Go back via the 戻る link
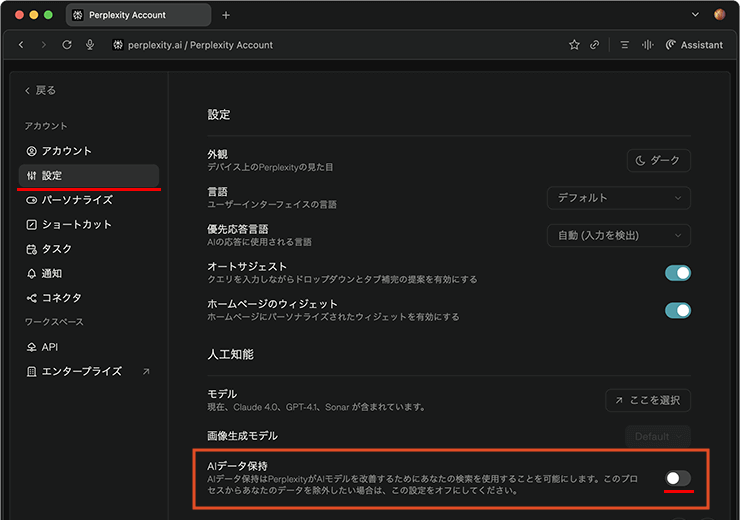740x520 pixels. (40, 90)
